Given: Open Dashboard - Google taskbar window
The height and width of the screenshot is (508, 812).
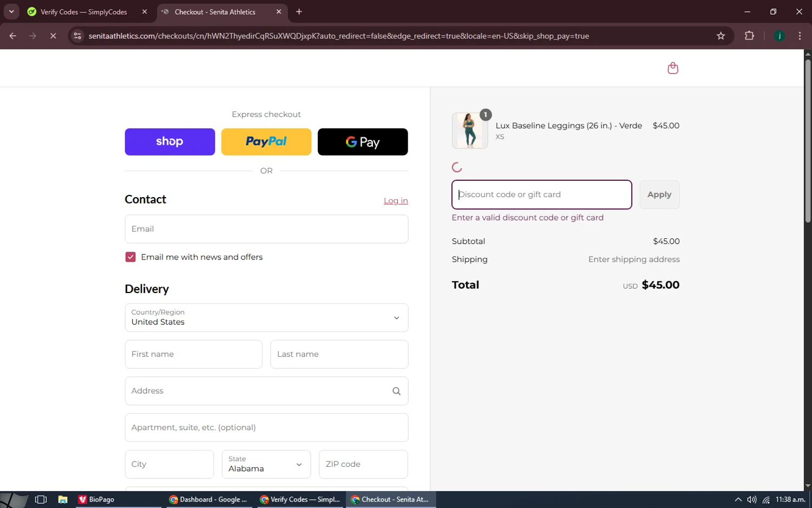Looking at the screenshot, I should coord(208,499).
